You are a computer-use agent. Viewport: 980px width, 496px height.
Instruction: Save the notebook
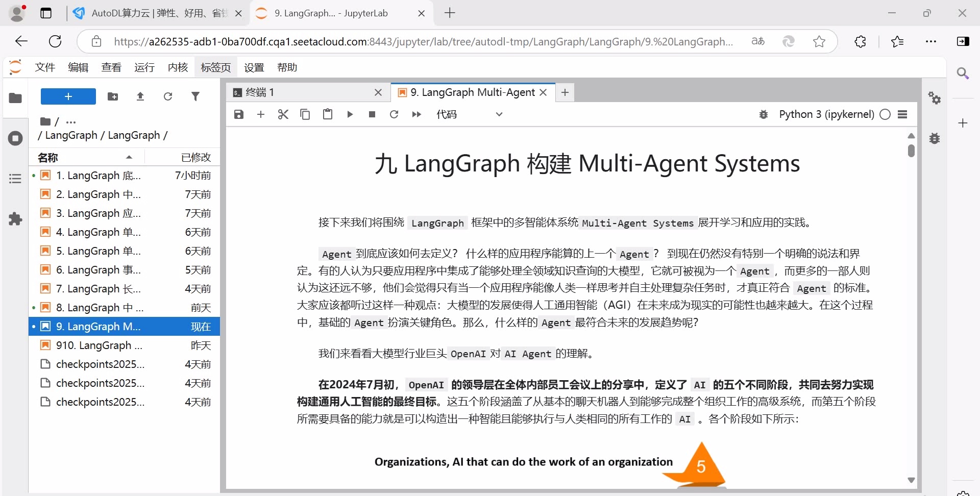(238, 114)
